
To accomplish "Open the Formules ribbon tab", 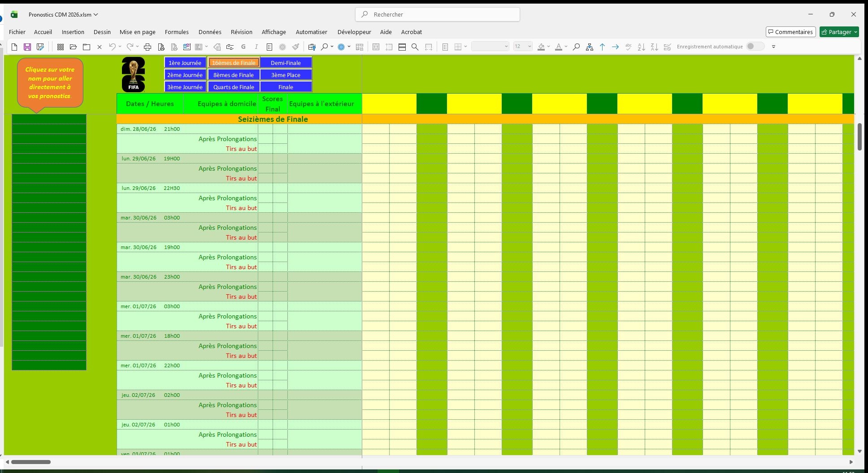I will tap(177, 32).
